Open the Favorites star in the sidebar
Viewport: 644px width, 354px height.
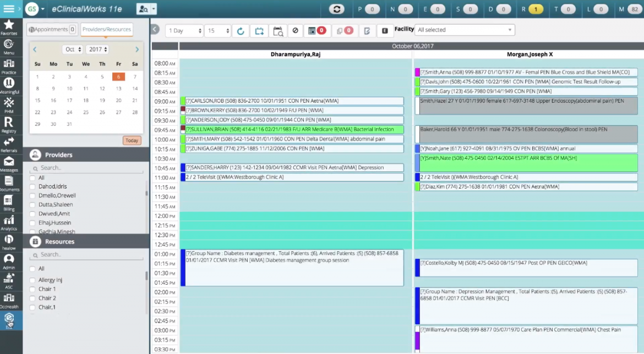[10, 25]
